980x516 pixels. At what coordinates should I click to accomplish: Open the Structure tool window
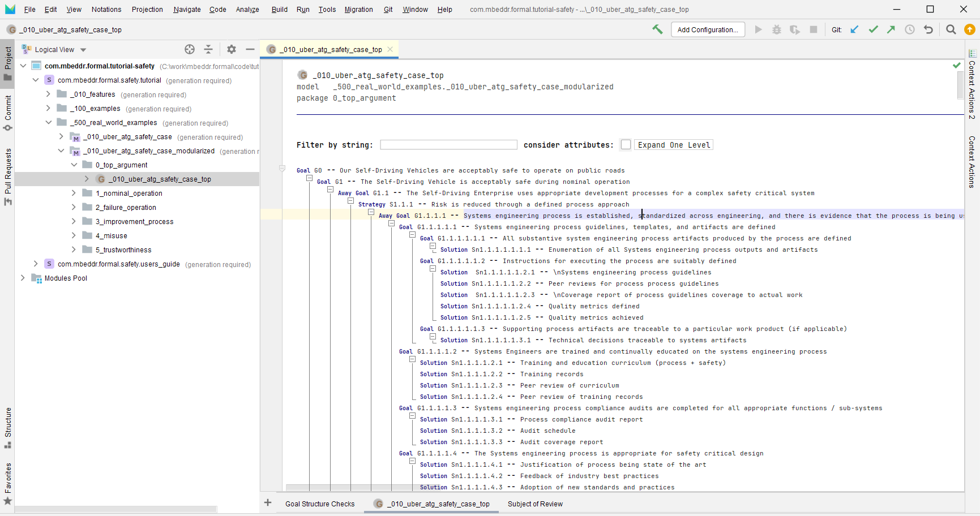click(7, 422)
